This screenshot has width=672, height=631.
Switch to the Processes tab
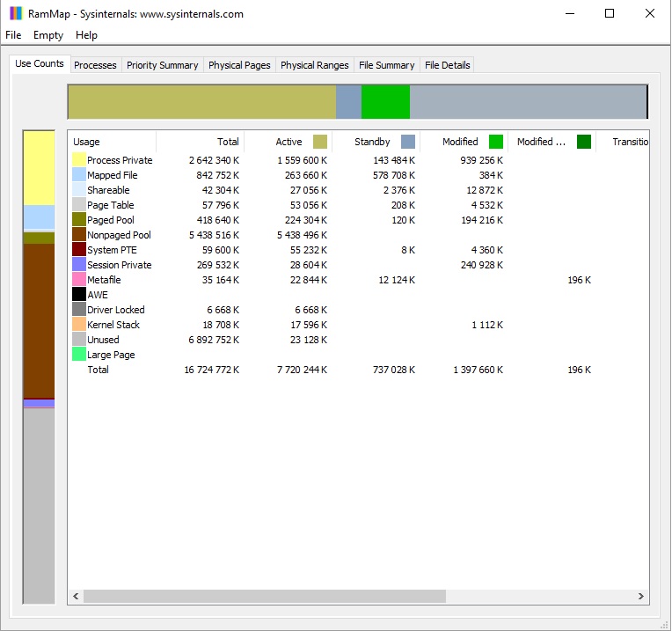pos(95,65)
